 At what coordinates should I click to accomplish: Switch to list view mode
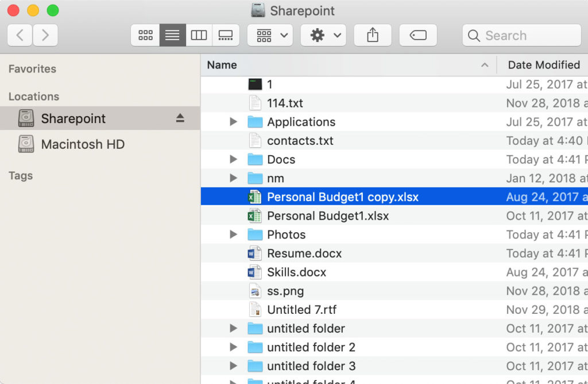[x=172, y=35]
